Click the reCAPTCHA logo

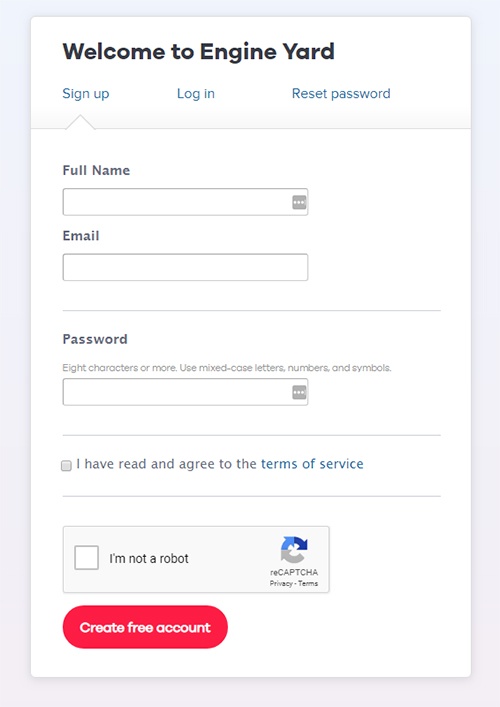(x=294, y=549)
